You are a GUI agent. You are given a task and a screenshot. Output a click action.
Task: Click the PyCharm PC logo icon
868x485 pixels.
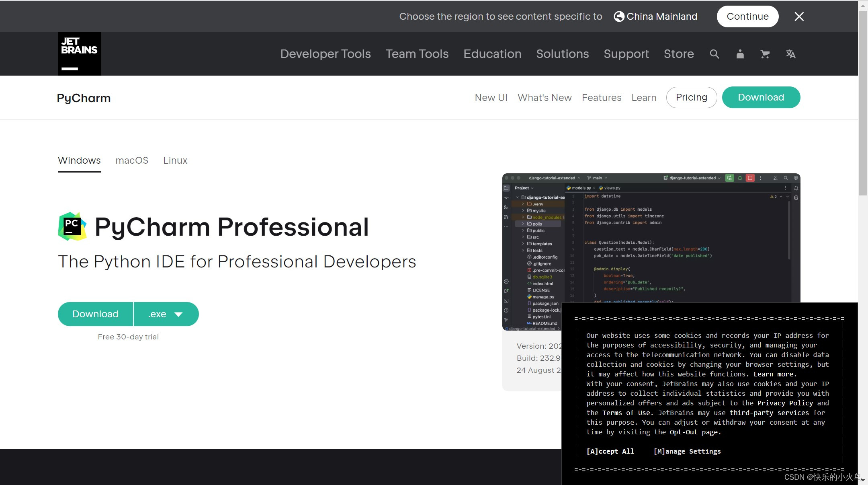click(x=72, y=226)
